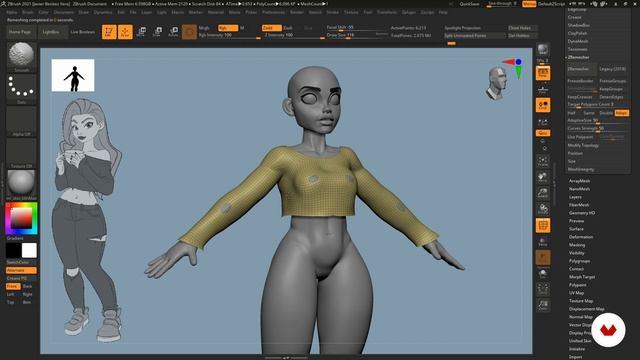The image size is (640, 360).
Task: Expand the ShadowBox section
Action: click(578, 25)
